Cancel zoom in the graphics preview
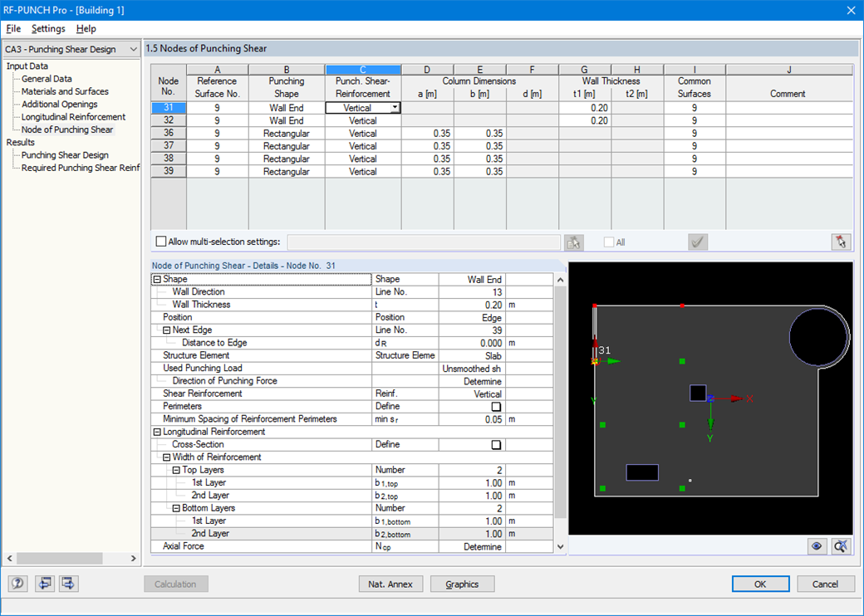Viewport: 864px width, 616px height. pos(840,547)
